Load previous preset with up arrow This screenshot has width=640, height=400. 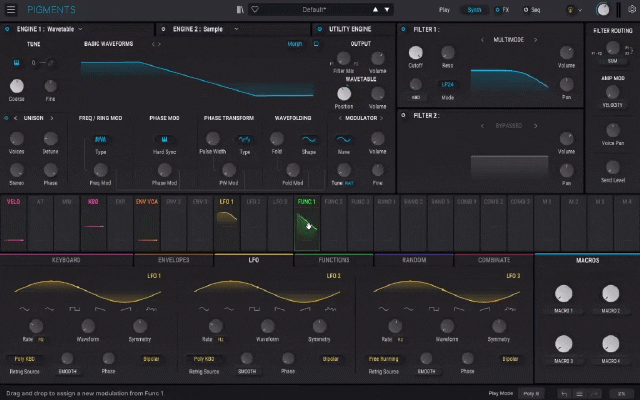click(x=375, y=9)
